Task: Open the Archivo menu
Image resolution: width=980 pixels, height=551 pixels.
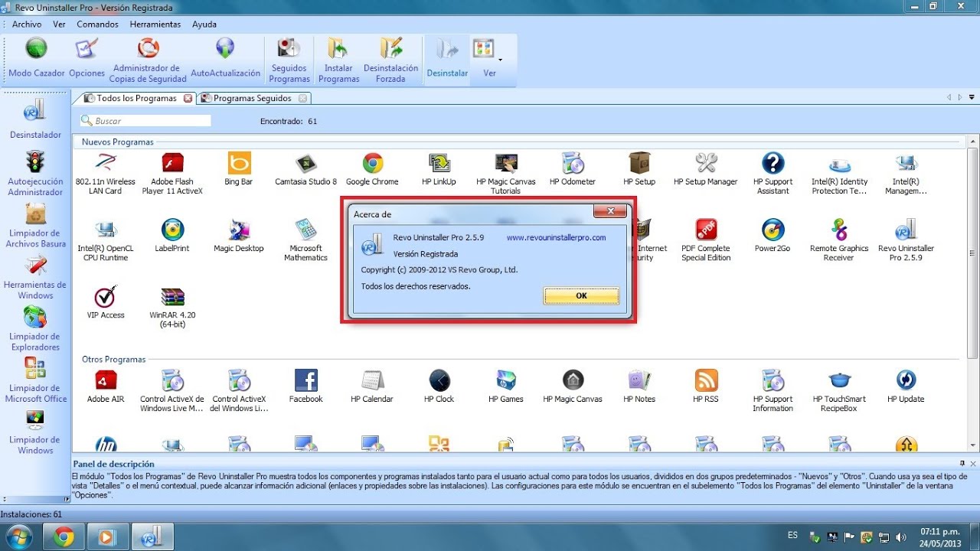Action: 27,24
